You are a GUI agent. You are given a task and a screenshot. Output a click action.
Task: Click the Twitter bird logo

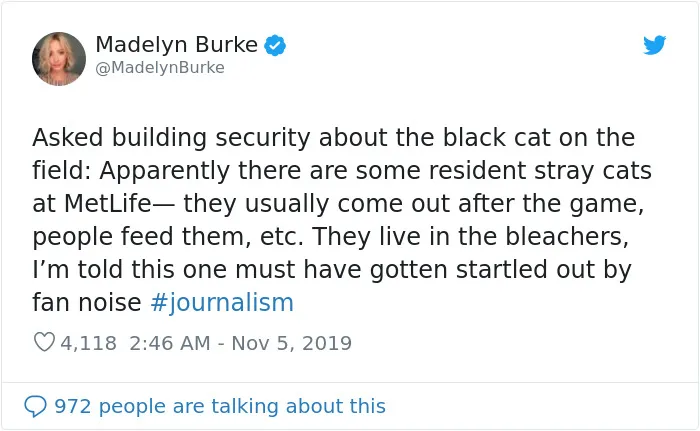pyautogui.click(x=654, y=45)
